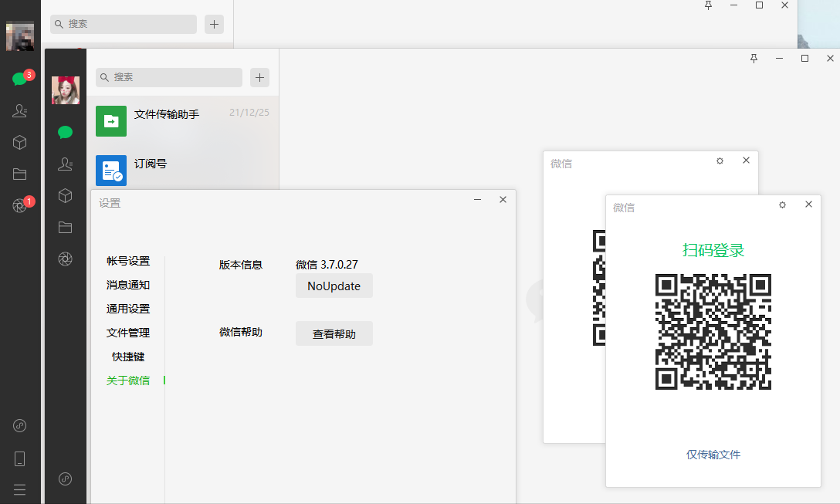Switch to the 消息通知 settings tab
Viewport: 840px width, 504px height.
[128, 284]
